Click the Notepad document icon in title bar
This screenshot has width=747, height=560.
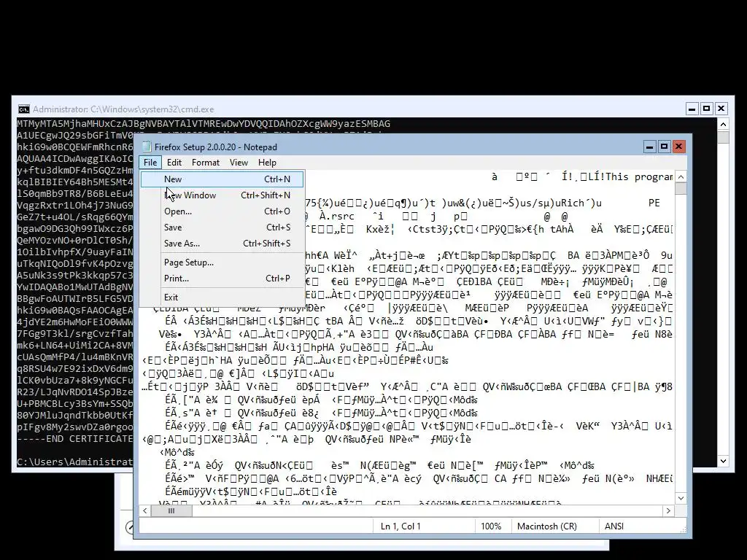tap(147, 147)
